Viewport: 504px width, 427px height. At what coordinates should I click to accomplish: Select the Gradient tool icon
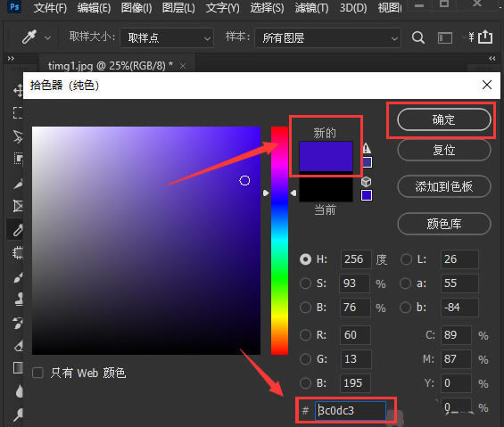19,367
